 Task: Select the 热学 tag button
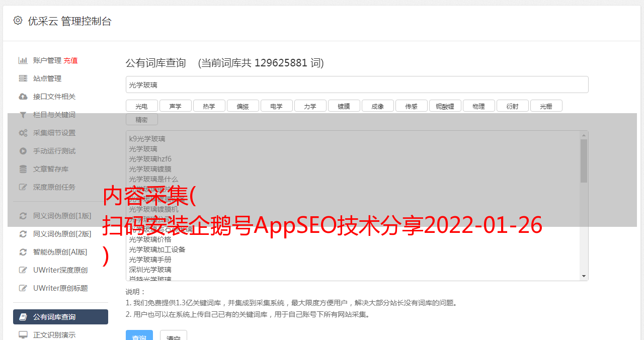coord(209,106)
